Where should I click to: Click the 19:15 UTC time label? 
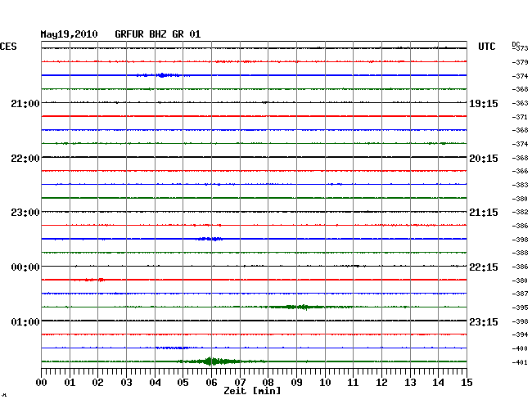click(x=484, y=104)
